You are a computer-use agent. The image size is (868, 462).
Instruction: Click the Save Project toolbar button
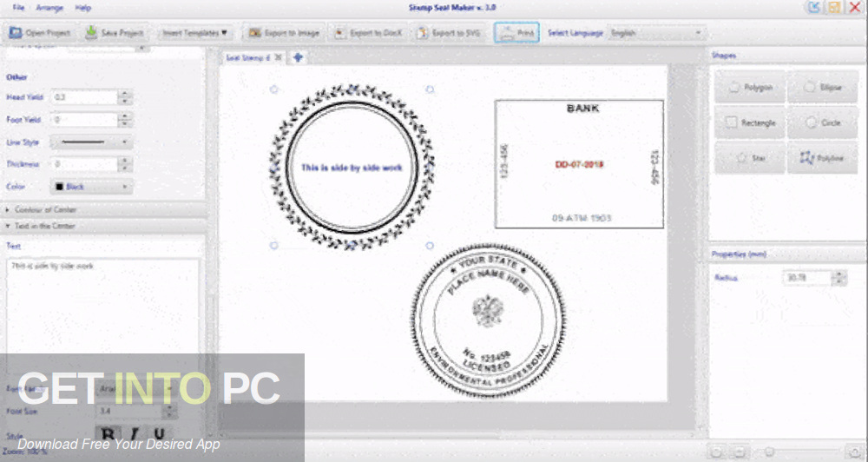(114, 33)
